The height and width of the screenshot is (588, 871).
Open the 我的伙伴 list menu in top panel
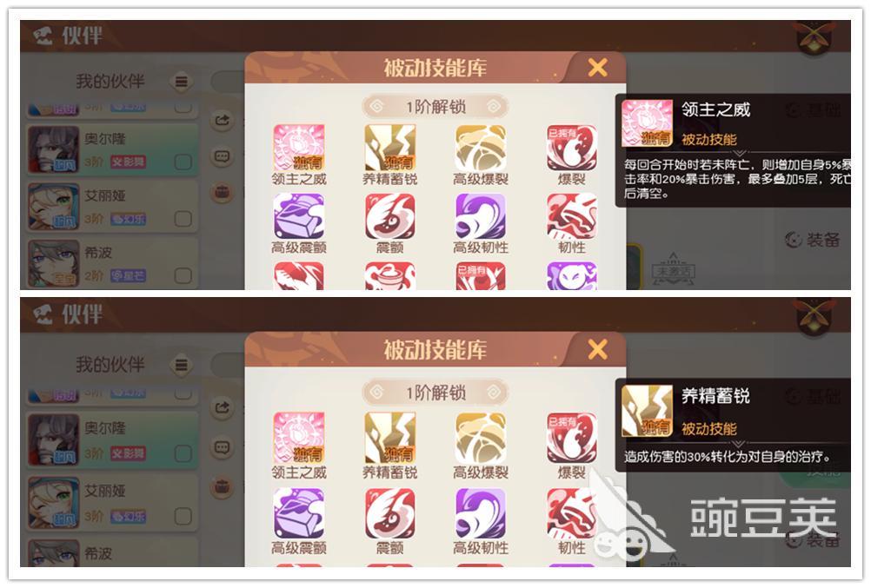click(x=181, y=83)
